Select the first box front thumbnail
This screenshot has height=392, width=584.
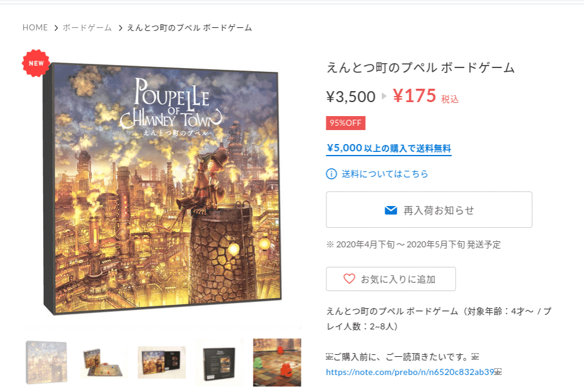coord(47,362)
